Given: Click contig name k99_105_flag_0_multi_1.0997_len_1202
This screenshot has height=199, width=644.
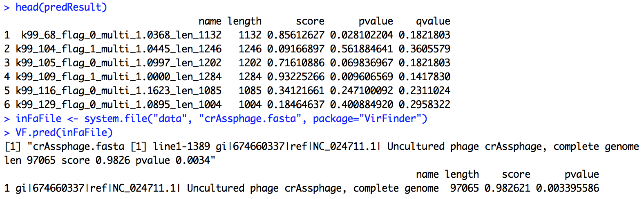Looking at the screenshot, I should tap(119, 63).
